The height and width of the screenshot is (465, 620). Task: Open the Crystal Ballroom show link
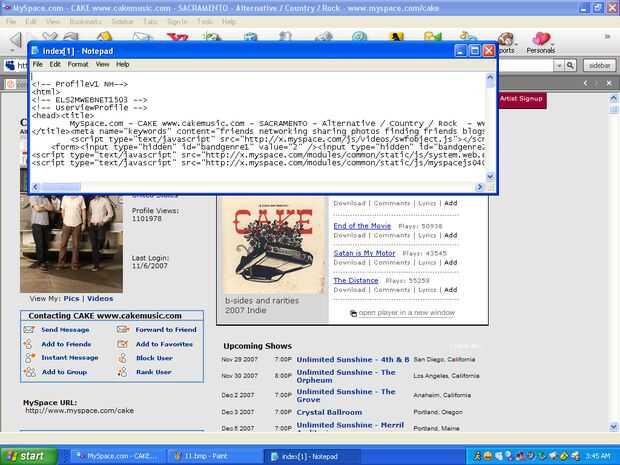tap(329, 412)
